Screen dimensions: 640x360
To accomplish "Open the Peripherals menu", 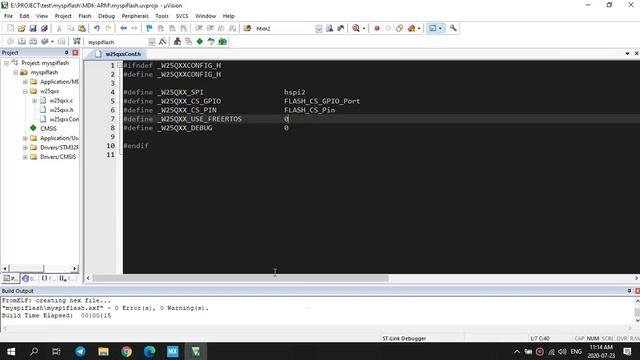I will pyautogui.click(x=135, y=16).
